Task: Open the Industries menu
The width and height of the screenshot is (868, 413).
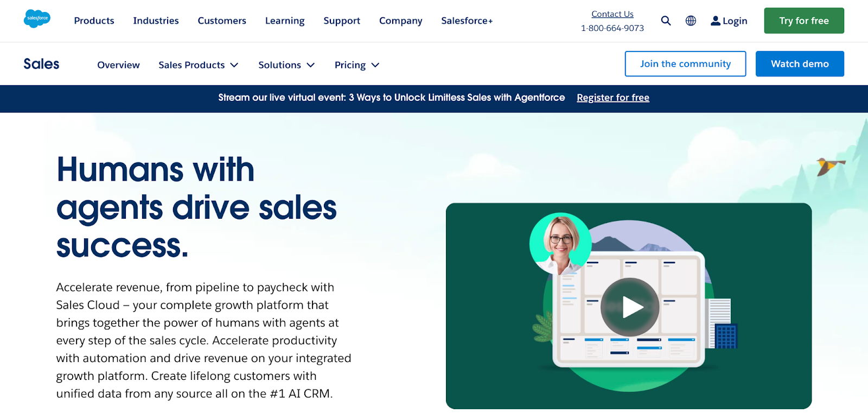Action: (x=156, y=21)
